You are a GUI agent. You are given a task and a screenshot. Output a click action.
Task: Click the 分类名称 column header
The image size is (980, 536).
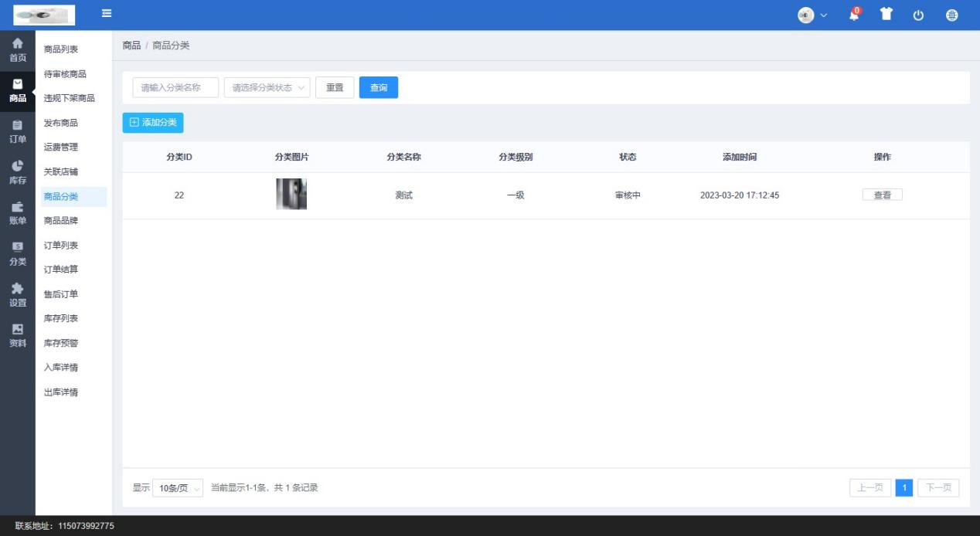coord(403,157)
